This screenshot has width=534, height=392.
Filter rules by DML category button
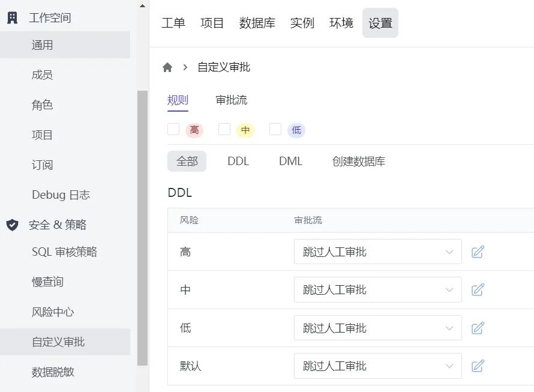tap(290, 161)
